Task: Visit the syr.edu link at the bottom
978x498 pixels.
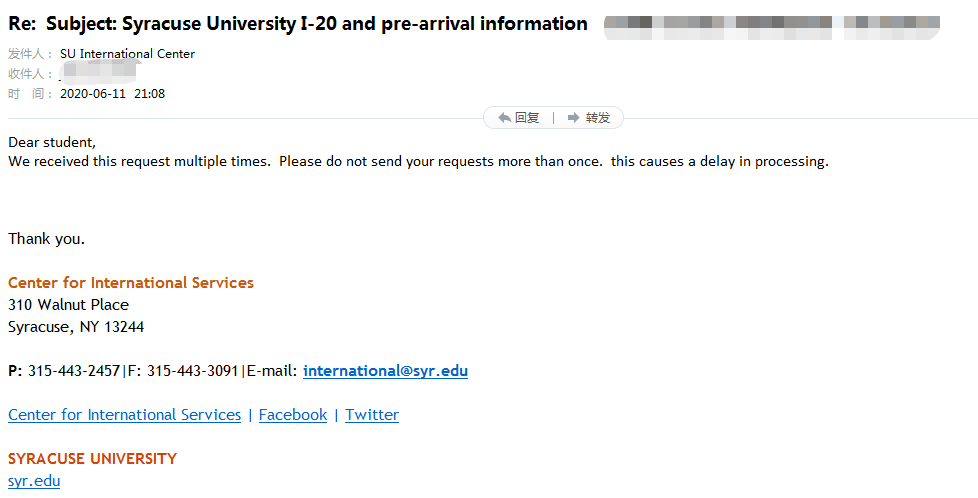Action: (x=34, y=481)
